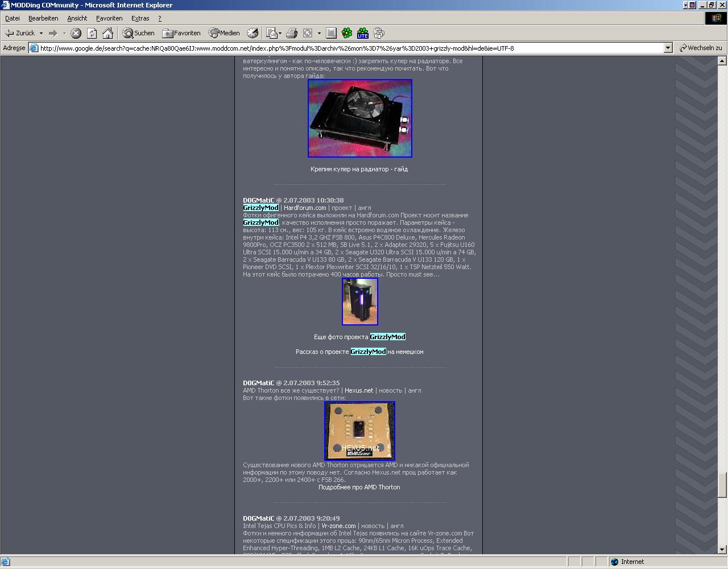Open the Extras menu
This screenshot has height=569, width=728.
[x=140, y=18]
